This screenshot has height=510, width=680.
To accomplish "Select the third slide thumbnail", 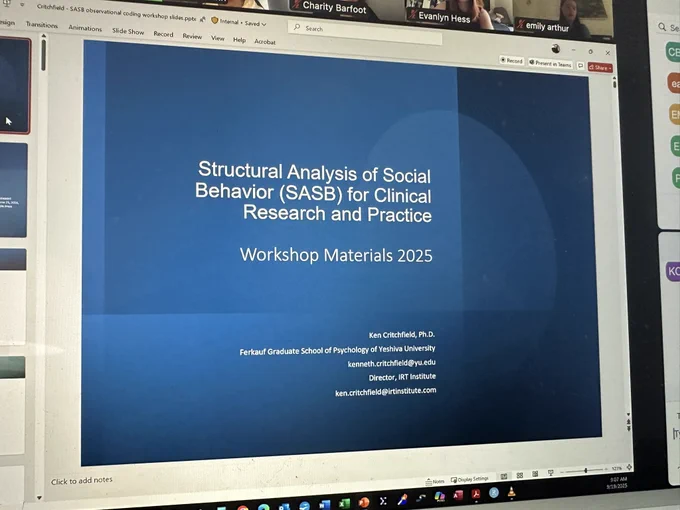I will click(x=13, y=297).
